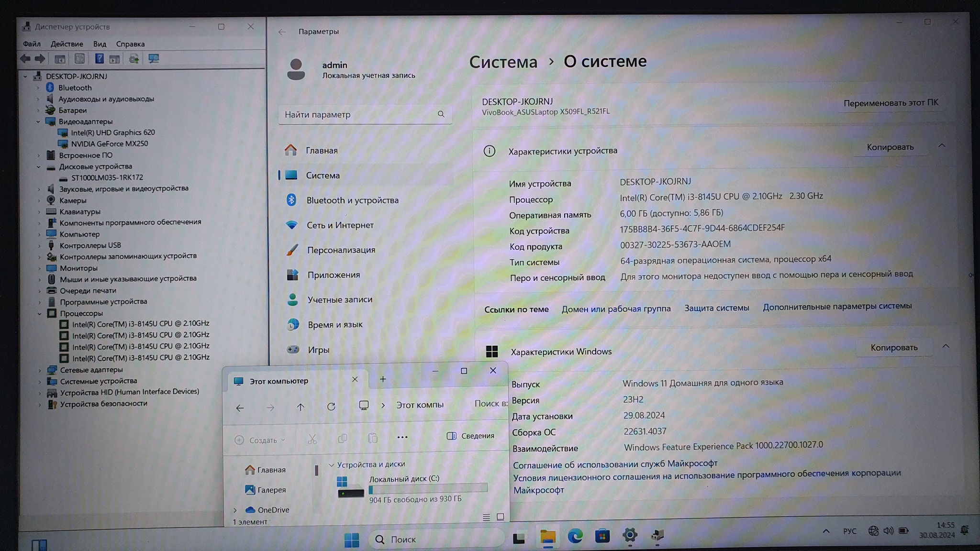Click the up arrow in File Explorer
The image size is (980, 551).
(301, 407)
